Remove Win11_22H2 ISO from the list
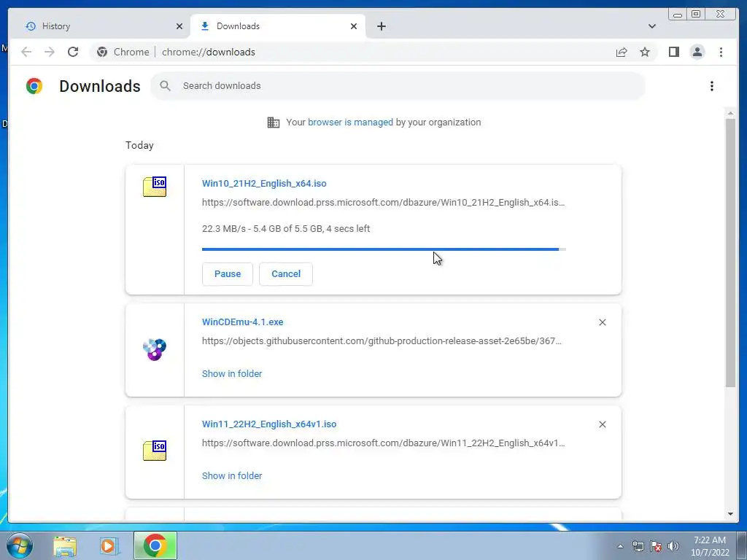747x560 pixels. [x=602, y=424]
